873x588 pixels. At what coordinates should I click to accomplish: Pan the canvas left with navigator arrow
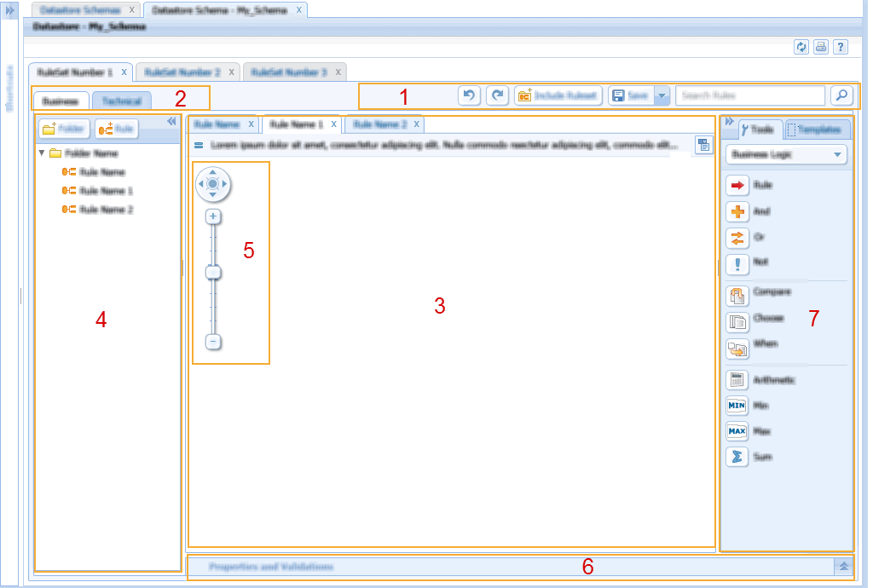(x=201, y=183)
